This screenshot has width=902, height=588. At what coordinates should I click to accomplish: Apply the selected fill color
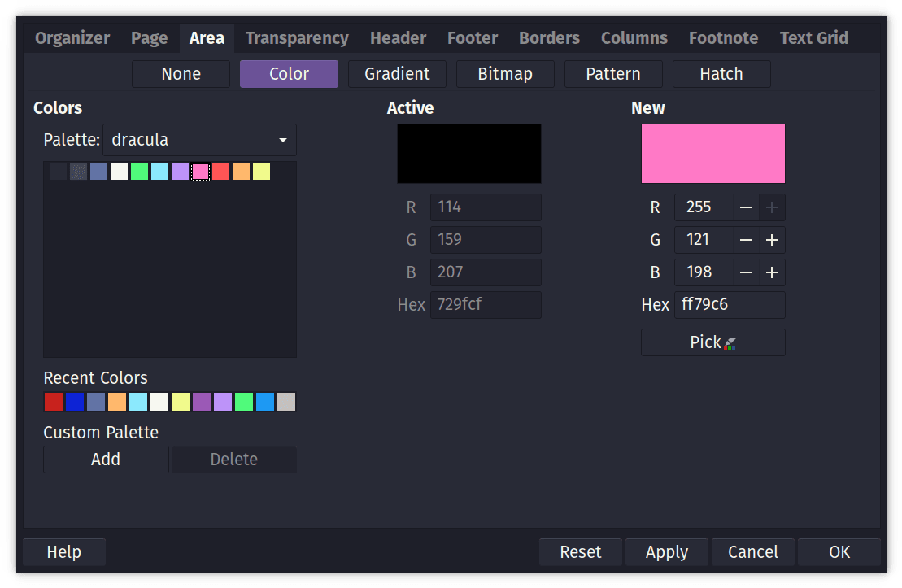[666, 551]
